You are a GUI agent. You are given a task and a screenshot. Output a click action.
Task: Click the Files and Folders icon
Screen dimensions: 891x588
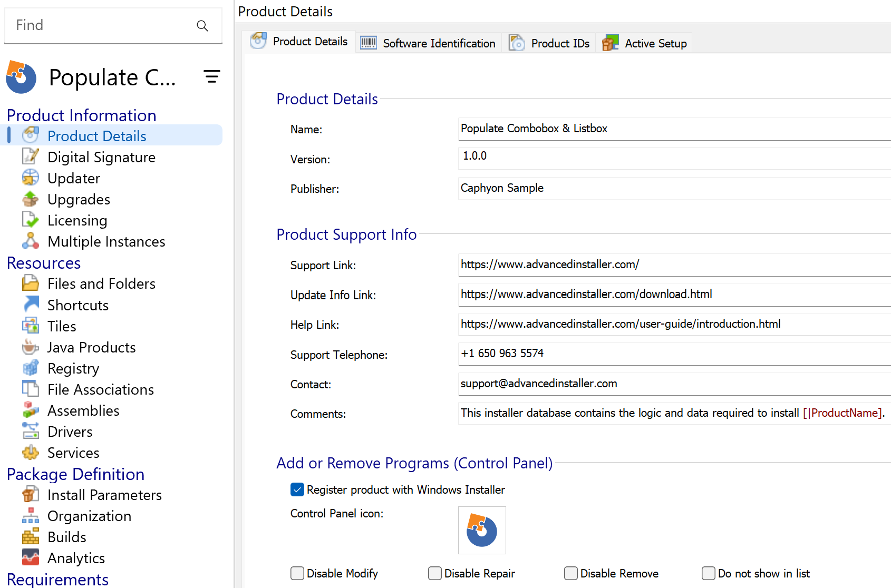tap(31, 283)
